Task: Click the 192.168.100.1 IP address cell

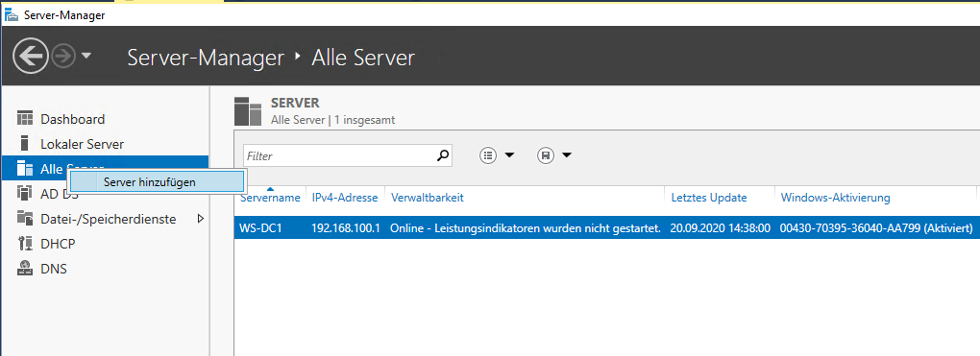Action: (x=346, y=228)
